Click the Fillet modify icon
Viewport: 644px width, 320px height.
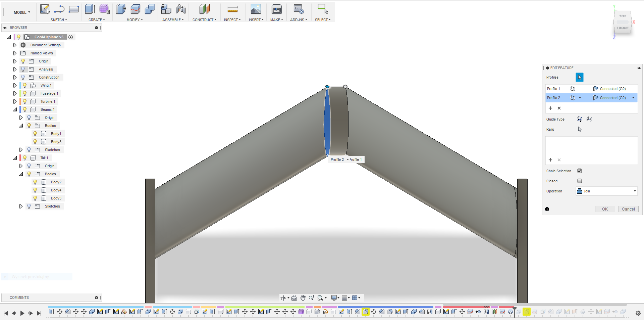click(136, 9)
